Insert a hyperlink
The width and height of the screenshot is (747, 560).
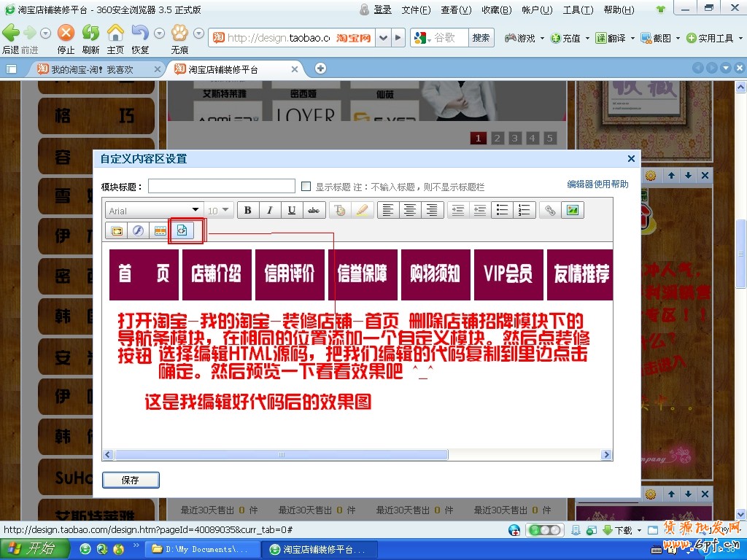pos(550,210)
